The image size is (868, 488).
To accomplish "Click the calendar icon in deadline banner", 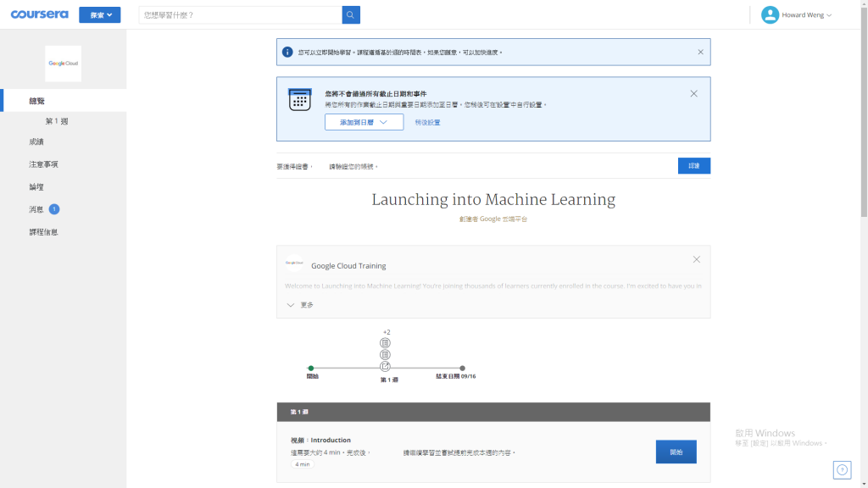I will pos(299,100).
